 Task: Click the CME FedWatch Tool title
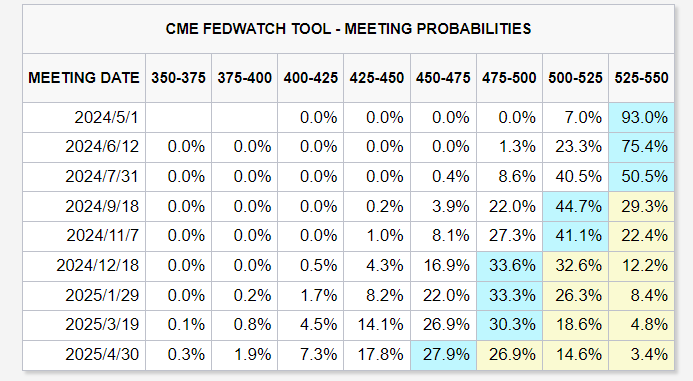(348, 29)
